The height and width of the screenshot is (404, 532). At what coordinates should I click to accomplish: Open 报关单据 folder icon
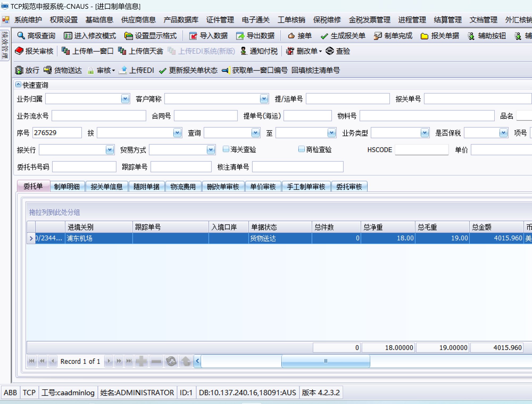(424, 36)
